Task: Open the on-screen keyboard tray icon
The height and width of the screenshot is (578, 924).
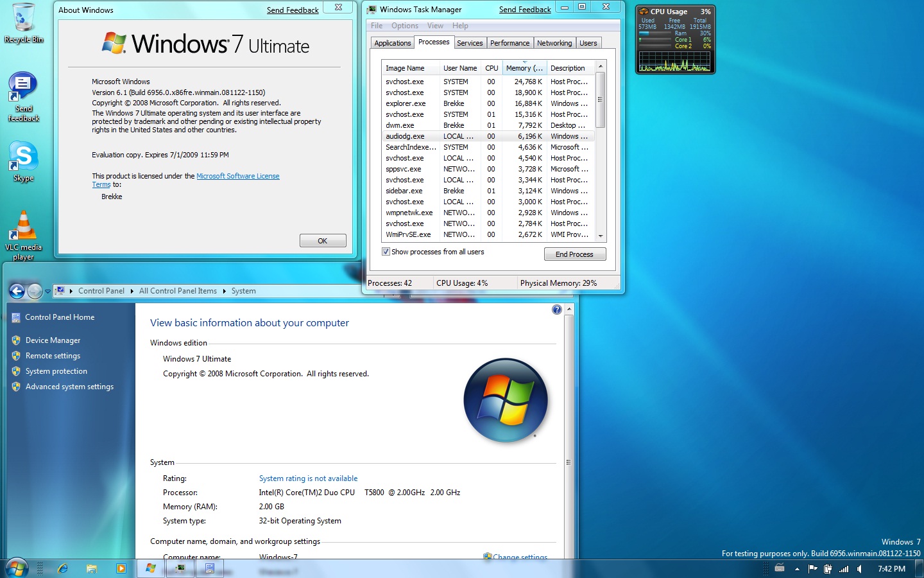Action: [780, 568]
